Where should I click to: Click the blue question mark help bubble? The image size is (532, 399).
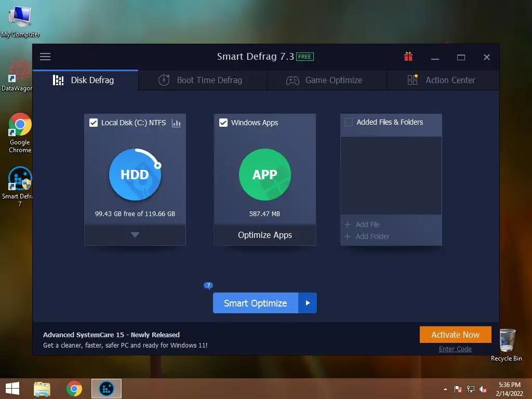tap(208, 285)
